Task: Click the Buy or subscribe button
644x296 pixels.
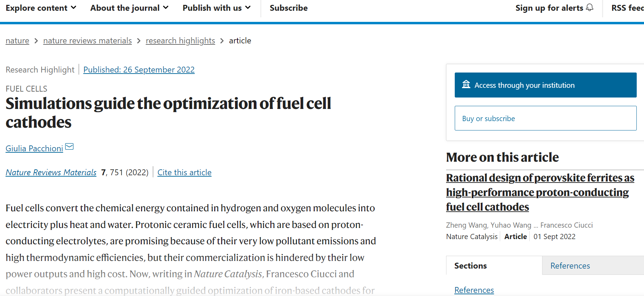Action: pos(546,118)
